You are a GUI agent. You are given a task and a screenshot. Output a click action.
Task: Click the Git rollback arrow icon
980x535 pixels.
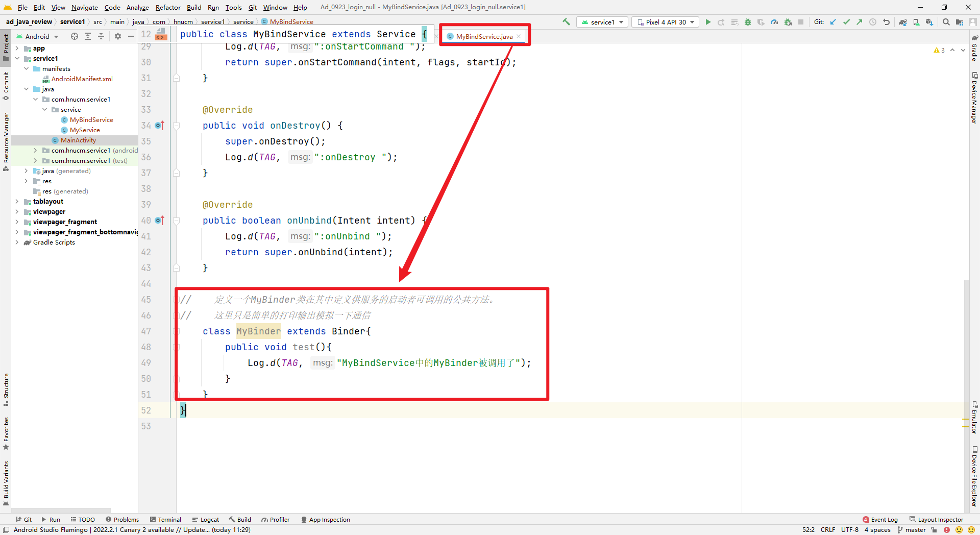pos(886,22)
